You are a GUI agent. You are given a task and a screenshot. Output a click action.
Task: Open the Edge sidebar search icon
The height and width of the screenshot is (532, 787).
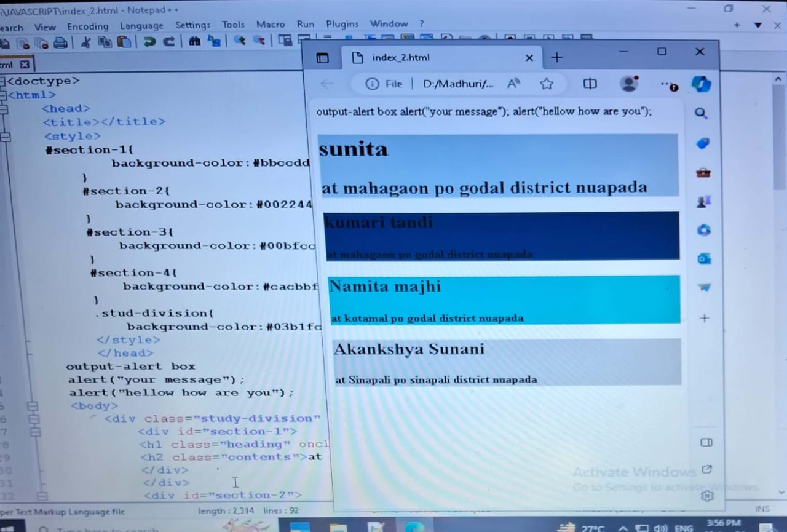[701, 114]
